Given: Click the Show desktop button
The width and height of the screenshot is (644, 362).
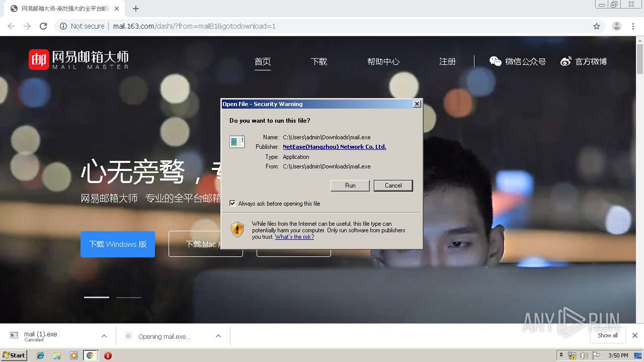Looking at the screenshot, I should click(x=638, y=355).
